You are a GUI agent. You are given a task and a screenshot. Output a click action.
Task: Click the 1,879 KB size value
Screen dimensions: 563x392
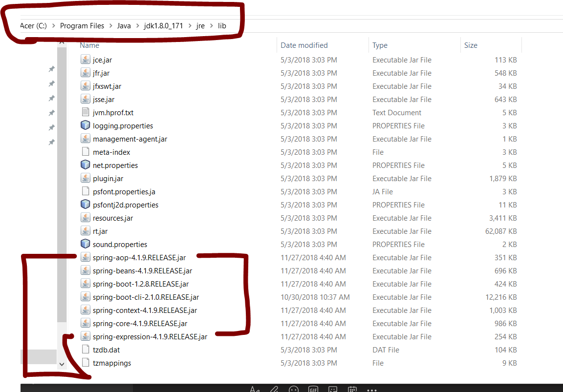[503, 179]
